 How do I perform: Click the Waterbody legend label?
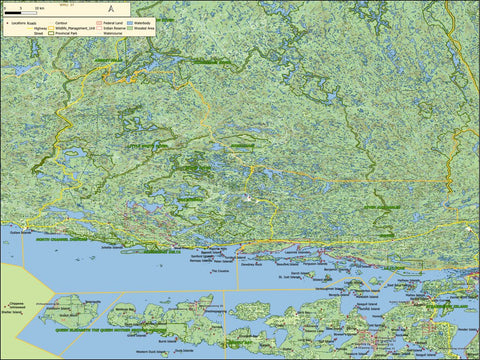tap(142, 23)
